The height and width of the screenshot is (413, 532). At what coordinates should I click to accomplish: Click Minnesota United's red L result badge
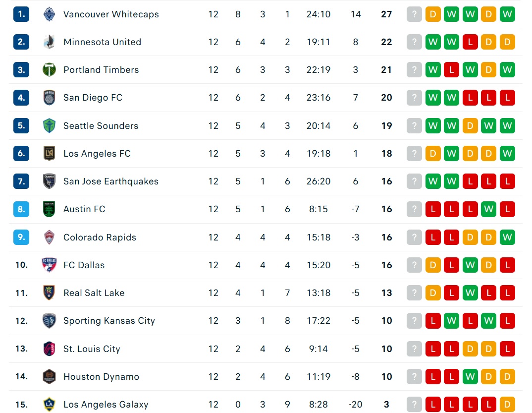pos(470,42)
